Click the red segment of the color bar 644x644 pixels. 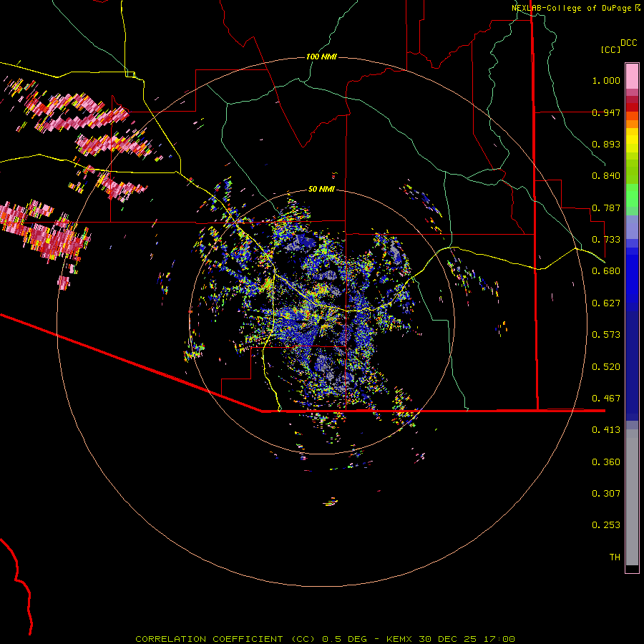[632, 107]
